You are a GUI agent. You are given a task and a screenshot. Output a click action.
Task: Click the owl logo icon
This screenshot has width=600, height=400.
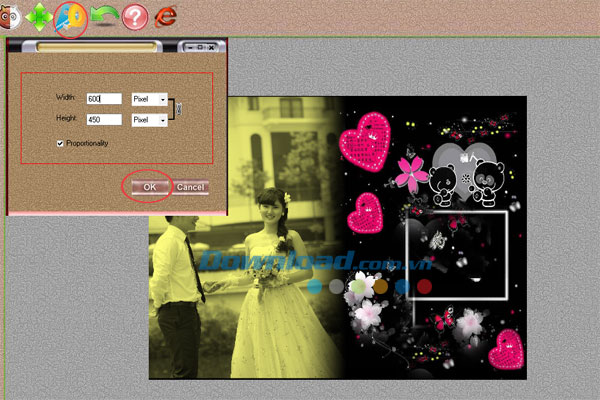click(8, 15)
